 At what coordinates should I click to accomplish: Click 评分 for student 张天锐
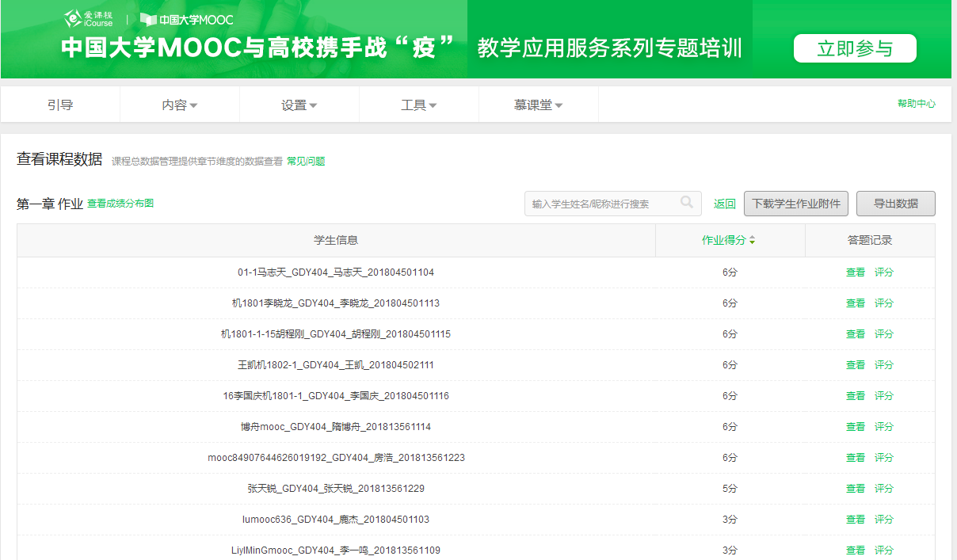(x=883, y=489)
